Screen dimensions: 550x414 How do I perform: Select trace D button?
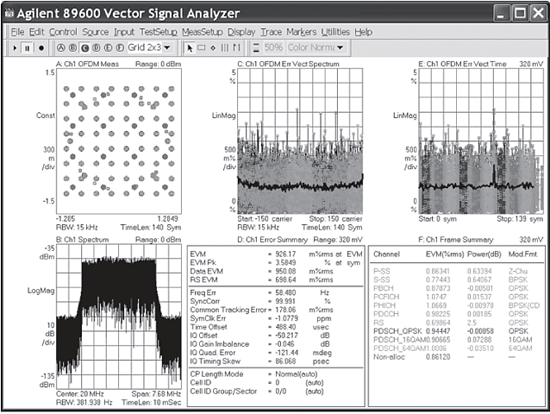click(x=96, y=48)
